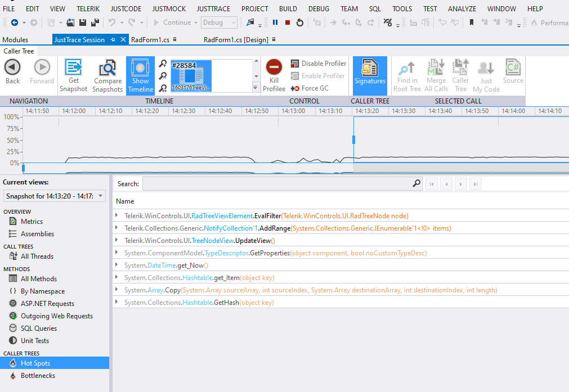Screen dimensions: 569x392
Task: Click the pause debugging icon
Action: pyautogui.click(x=275, y=22)
